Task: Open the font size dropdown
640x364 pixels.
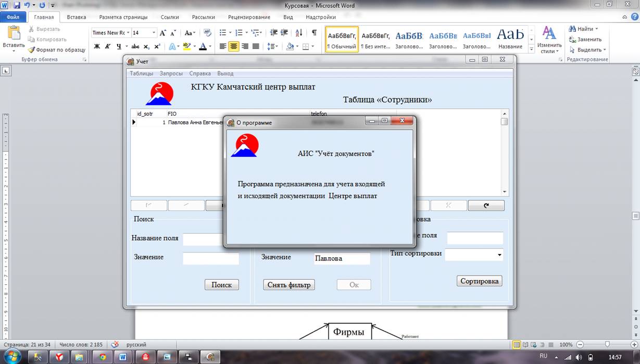Action: (154, 33)
